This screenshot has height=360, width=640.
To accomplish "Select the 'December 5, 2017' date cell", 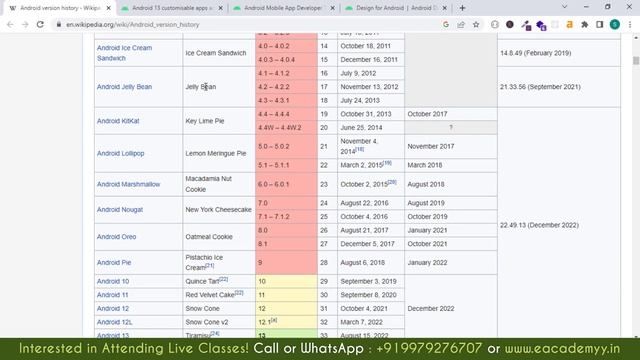I will pyautogui.click(x=371, y=244).
